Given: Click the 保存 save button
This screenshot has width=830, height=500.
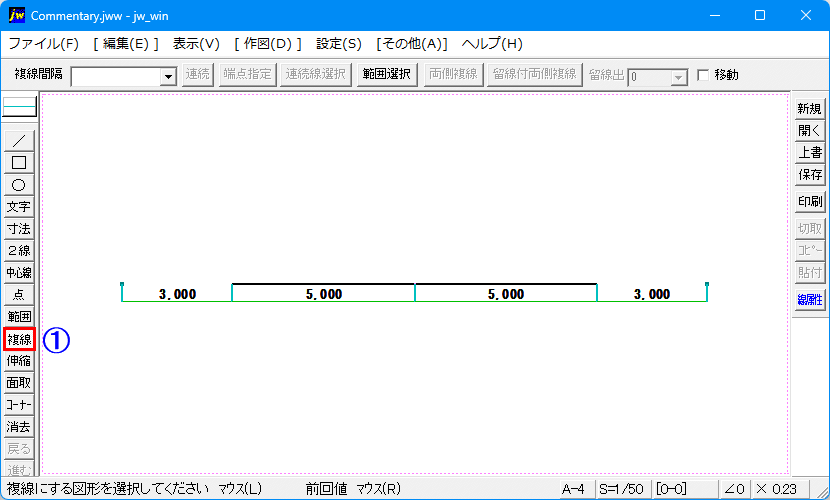Looking at the screenshot, I should (x=809, y=175).
